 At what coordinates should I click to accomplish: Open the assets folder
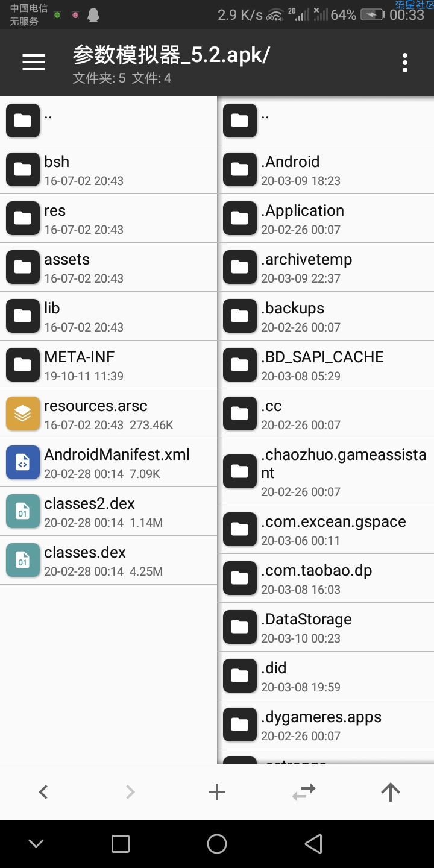click(108, 267)
